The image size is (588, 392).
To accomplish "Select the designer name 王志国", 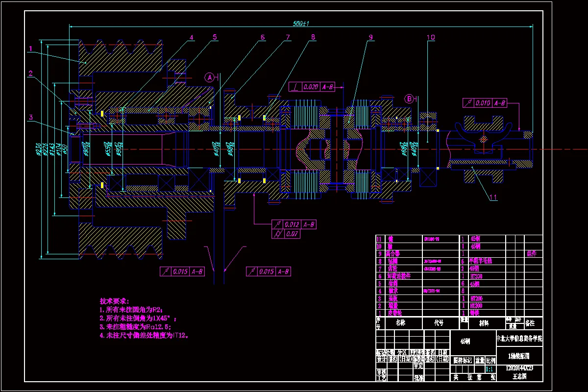I will [x=519, y=376].
